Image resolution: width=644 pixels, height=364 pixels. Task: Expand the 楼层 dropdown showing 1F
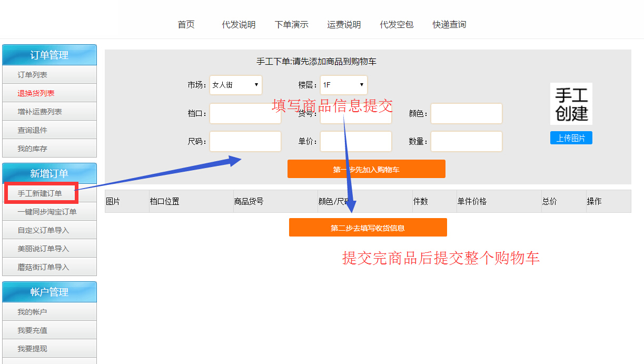(344, 85)
